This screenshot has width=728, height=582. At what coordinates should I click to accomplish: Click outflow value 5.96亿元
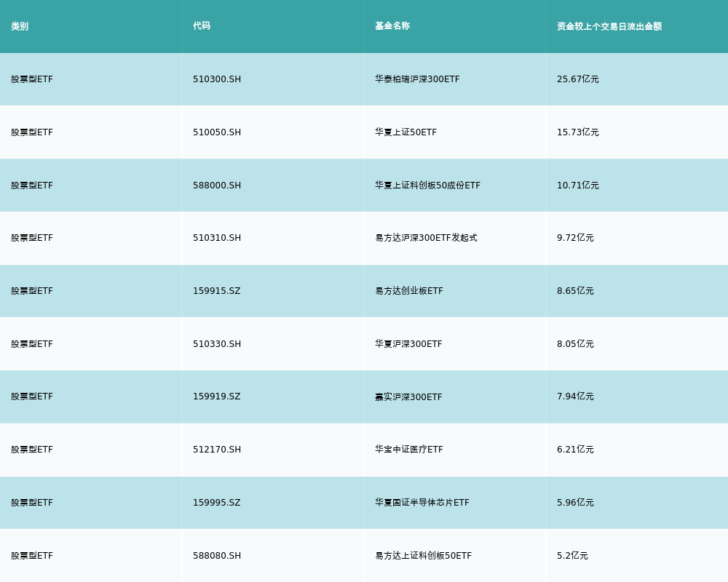(575, 503)
